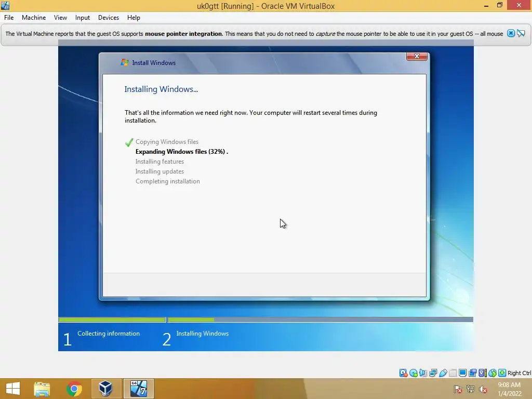532x399 pixels.
Task: Minimize the VirtualBox window
Action: (x=486, y=5)
